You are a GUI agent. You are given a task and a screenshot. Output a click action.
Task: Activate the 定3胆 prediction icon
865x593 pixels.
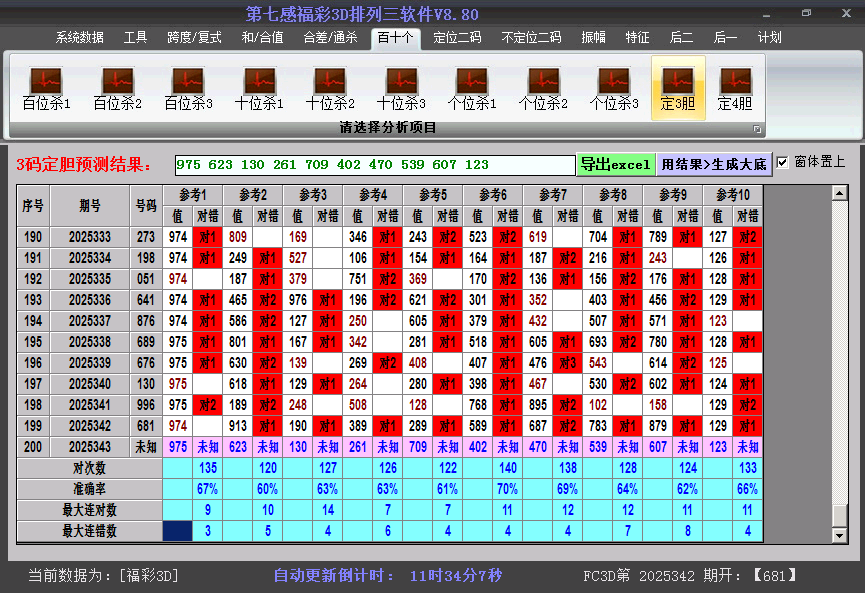(x=677, y=85)
